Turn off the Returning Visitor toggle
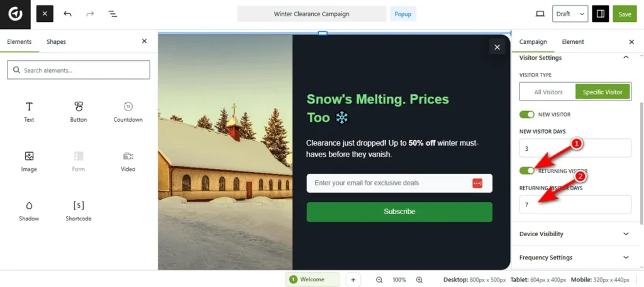Viewport: 644px width, 287px height. pyautogui.click(x=527, y=171)
